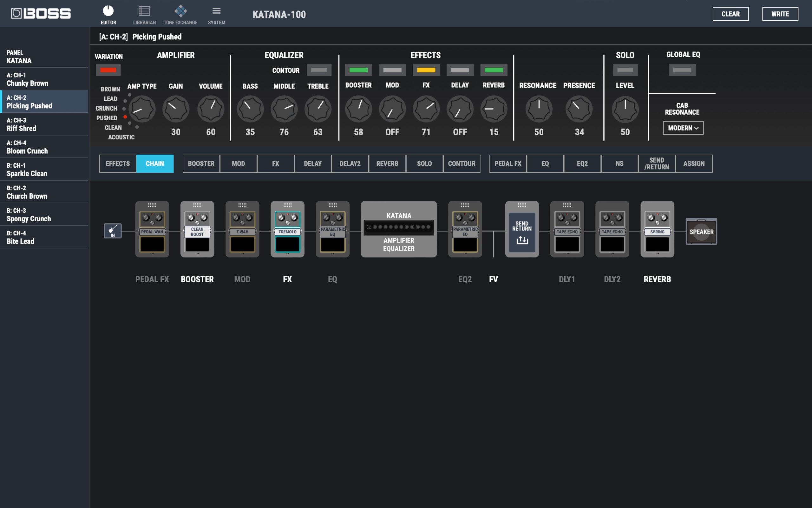812x508 pixels.
Task: Toggle the Delay effect on/off
Action: click(460, 70)
